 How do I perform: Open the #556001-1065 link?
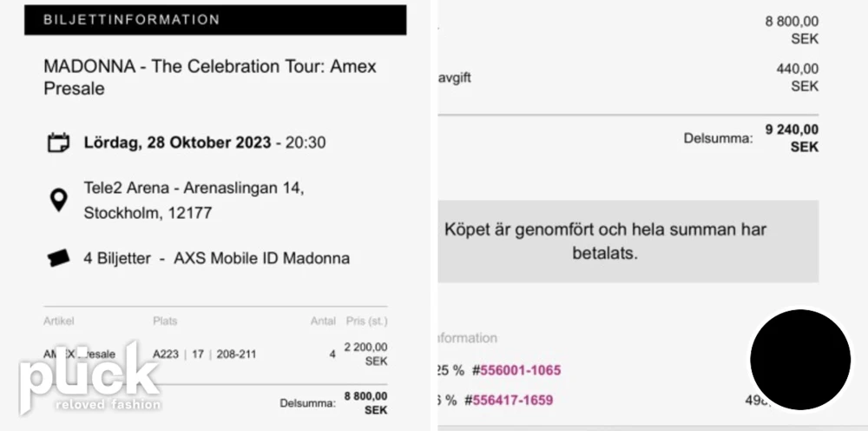[x=516, y=370]
